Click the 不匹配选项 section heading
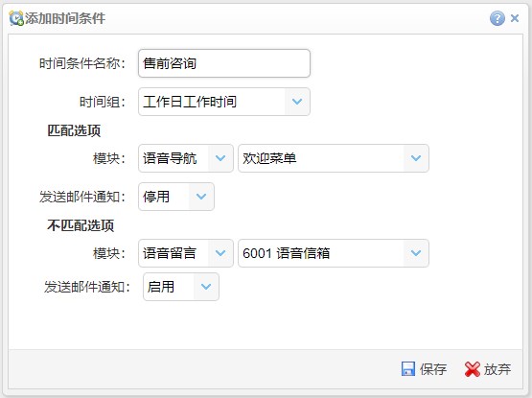Image resolution: width=532 pixels, height=398 pixels. tap(81, 225)
